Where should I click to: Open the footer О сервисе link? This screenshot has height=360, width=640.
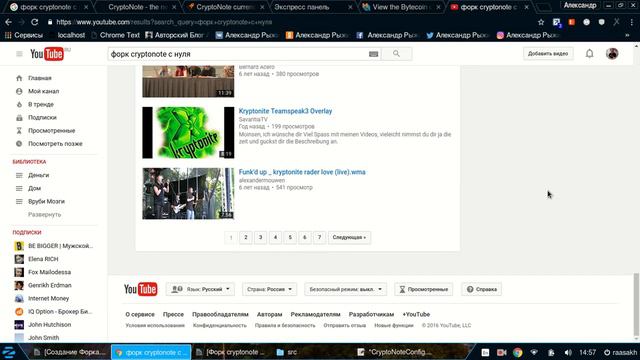[140, 314]
